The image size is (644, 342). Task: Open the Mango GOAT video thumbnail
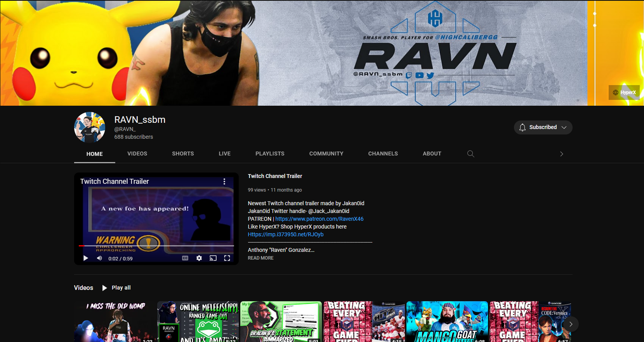point(447,322)
